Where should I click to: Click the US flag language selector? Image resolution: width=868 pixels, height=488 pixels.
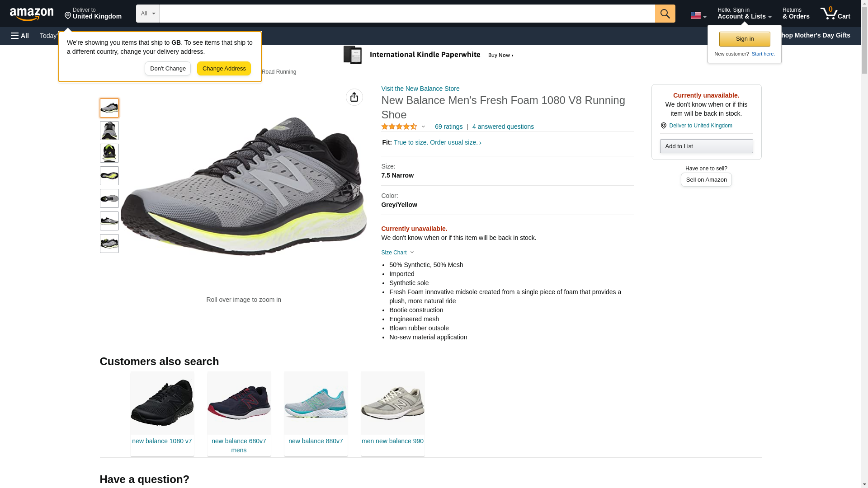click(x=698, y=15)
